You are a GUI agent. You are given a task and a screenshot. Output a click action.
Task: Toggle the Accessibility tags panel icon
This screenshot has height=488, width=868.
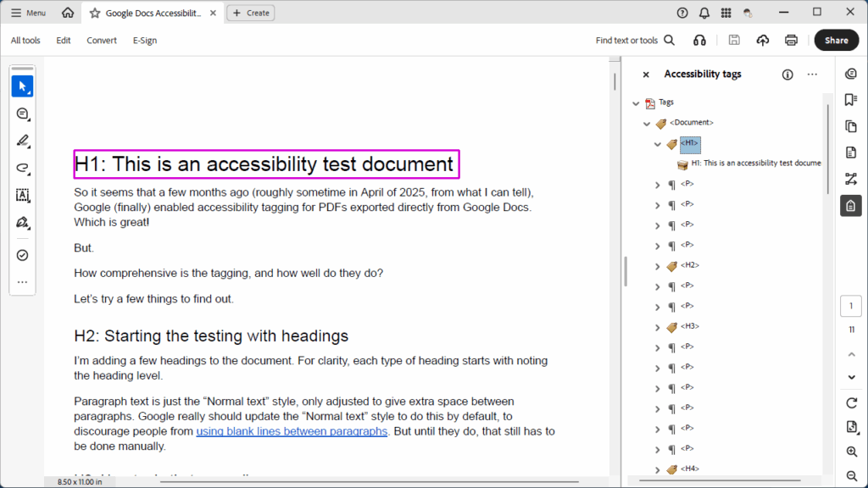click(851, 206)
